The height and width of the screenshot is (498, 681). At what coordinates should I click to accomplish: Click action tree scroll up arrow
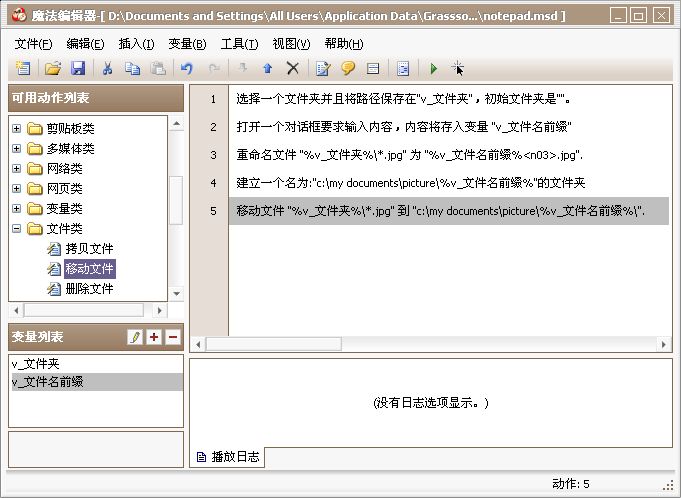[176, 124]
